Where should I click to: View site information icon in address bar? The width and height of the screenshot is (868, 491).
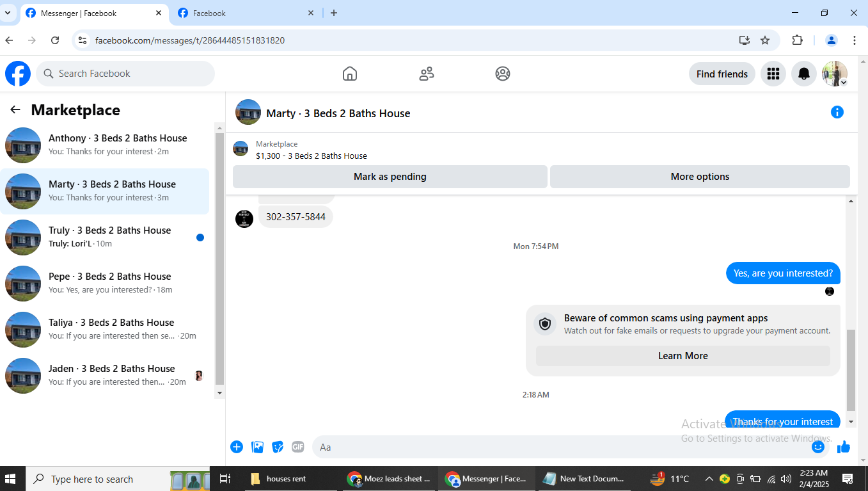tap(81, 40)
